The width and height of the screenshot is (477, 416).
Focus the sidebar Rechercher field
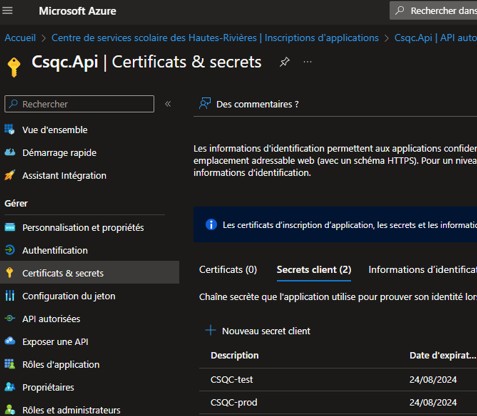pyautogui.click(x=79, y=104)
